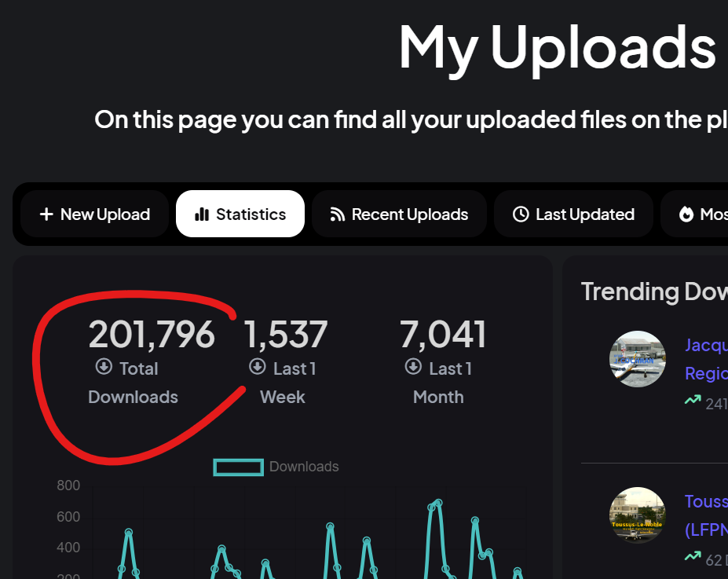This screenshot has height=579, width=728.
Task: Click the Total Downloads label
Action: (x=134, y=383)
